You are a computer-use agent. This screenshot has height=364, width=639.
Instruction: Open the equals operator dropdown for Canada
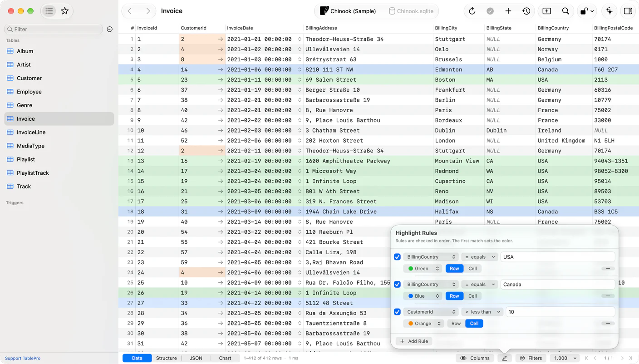click(x=480, y=285)
